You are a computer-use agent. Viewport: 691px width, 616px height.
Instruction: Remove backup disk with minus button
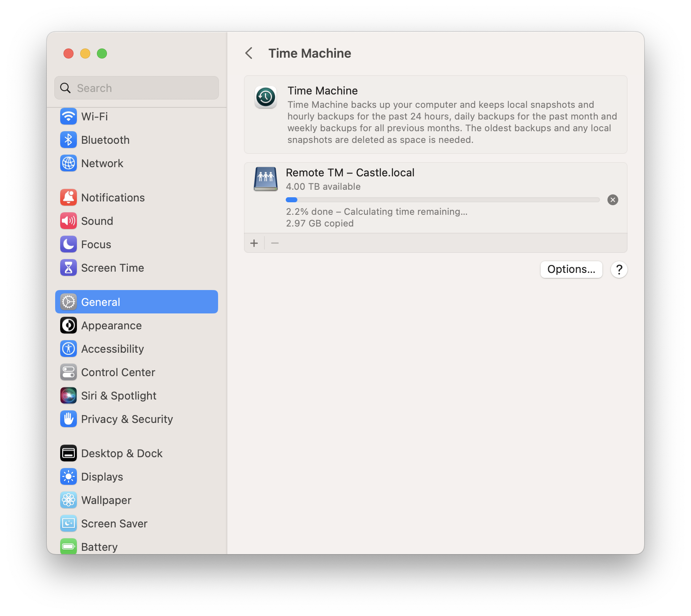click(x=275, y=243)
